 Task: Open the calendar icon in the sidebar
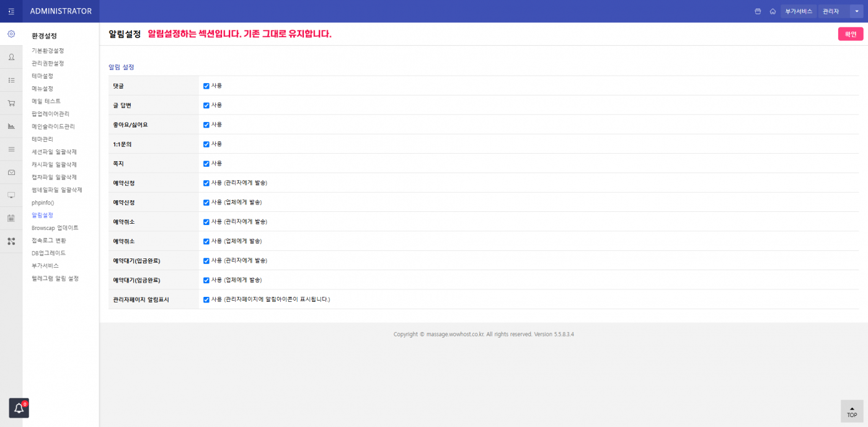point(11,218)
